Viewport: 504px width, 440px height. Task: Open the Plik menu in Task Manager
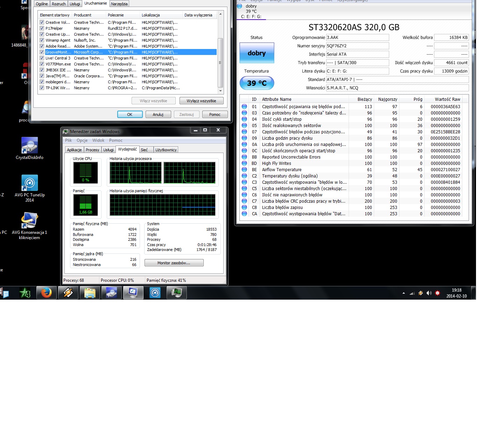68,140
